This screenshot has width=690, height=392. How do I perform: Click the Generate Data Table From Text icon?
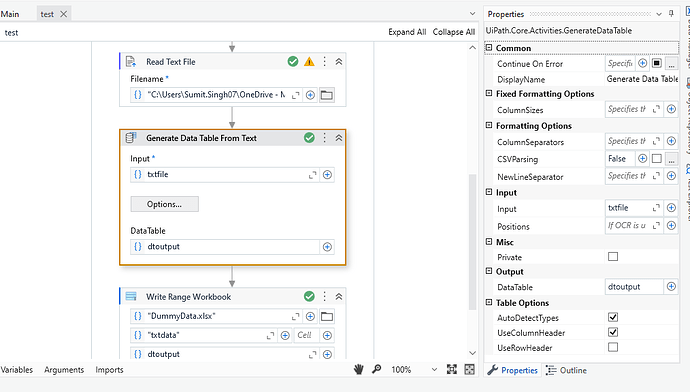pyautogui.click(x=131, y=138)
